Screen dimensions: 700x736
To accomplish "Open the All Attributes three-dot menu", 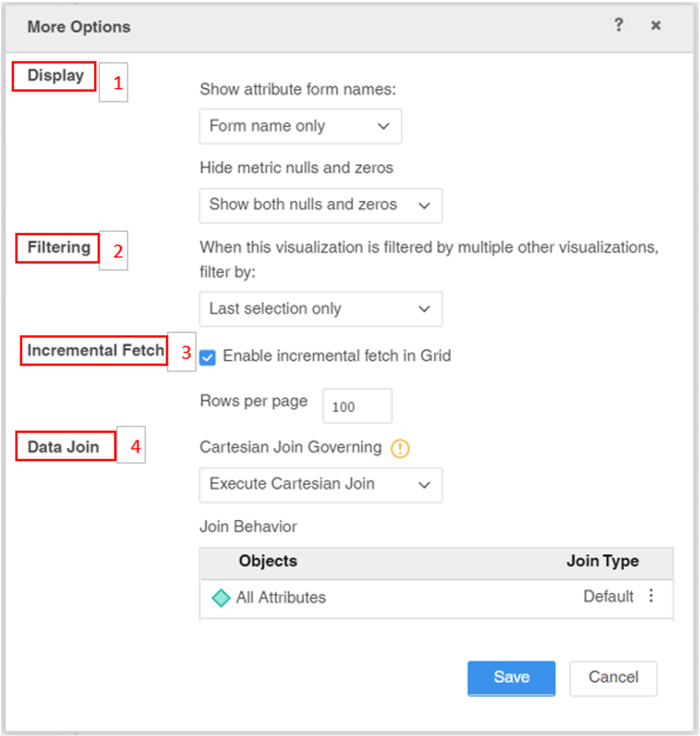I will point(651,596).
